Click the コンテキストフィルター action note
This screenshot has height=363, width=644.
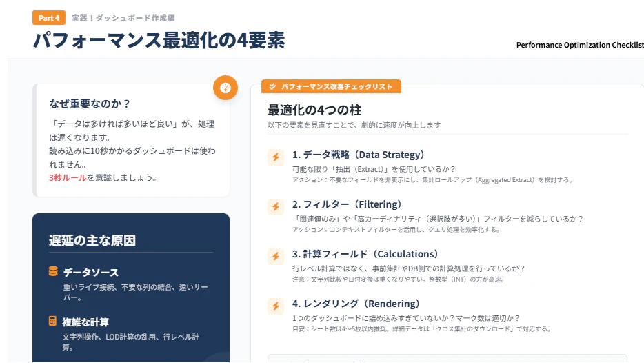click(x=396, y=230)
